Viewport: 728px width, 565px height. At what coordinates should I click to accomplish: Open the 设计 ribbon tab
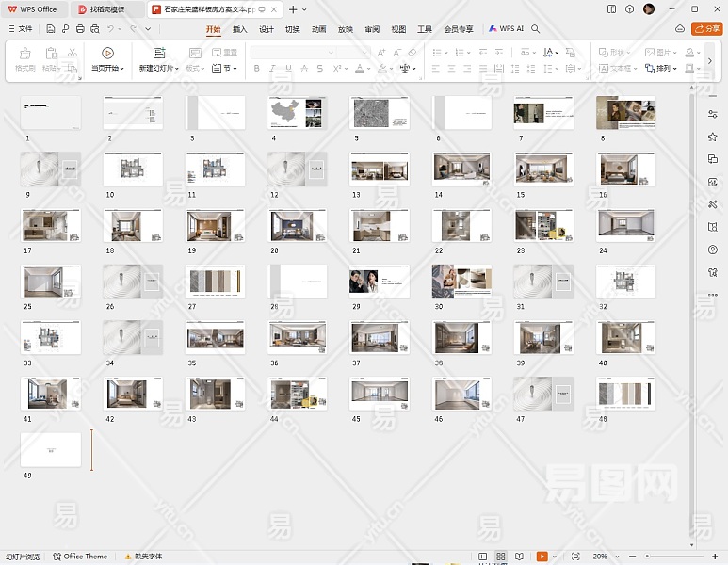tap(267, 29)
